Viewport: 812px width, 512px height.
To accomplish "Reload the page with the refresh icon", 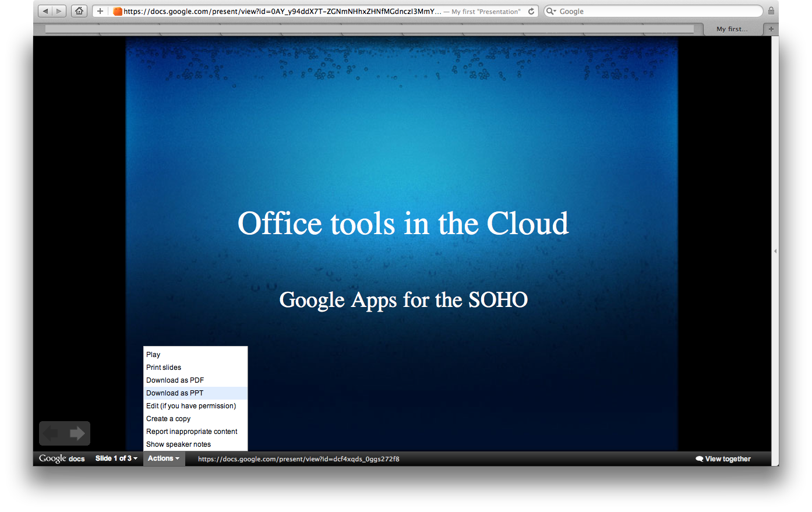I will (531, 11).
